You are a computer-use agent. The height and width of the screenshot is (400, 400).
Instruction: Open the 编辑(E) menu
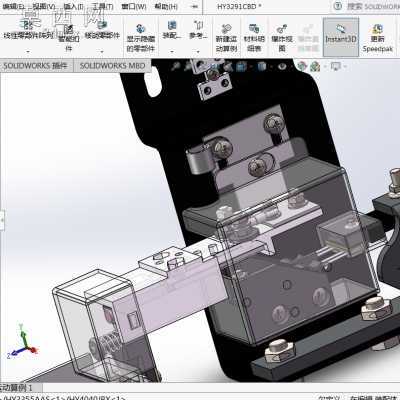(x=13, y=6)
